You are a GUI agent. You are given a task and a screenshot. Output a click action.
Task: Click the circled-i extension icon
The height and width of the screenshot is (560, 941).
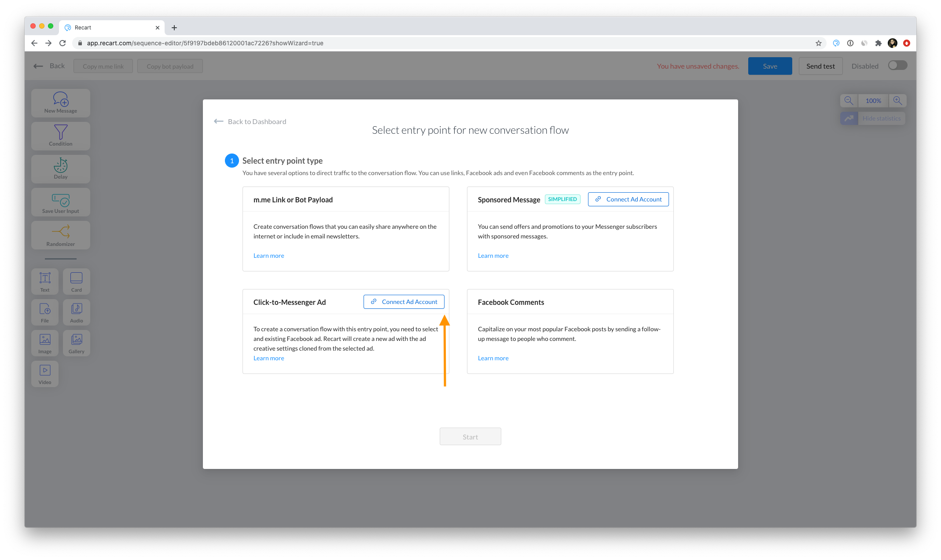point(850,43)
